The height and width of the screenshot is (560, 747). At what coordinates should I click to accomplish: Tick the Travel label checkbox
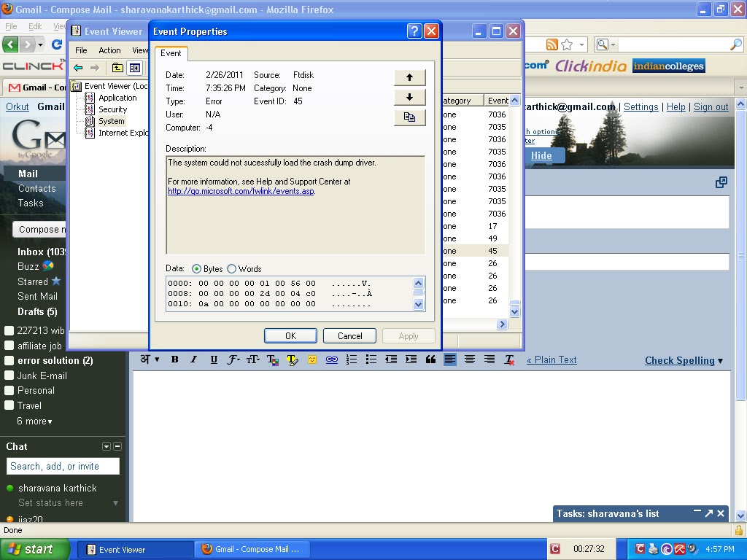pyautogui.click(x=9, y=405)
